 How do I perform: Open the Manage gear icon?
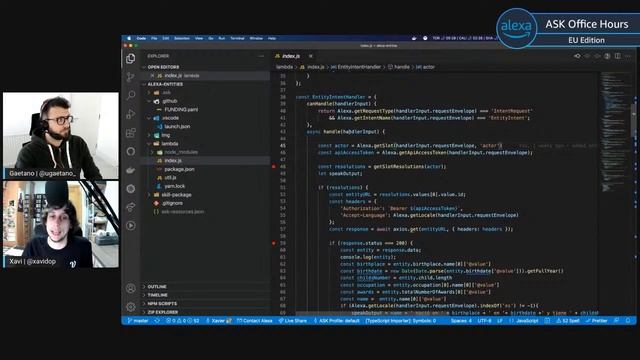[x=131, y=307]
